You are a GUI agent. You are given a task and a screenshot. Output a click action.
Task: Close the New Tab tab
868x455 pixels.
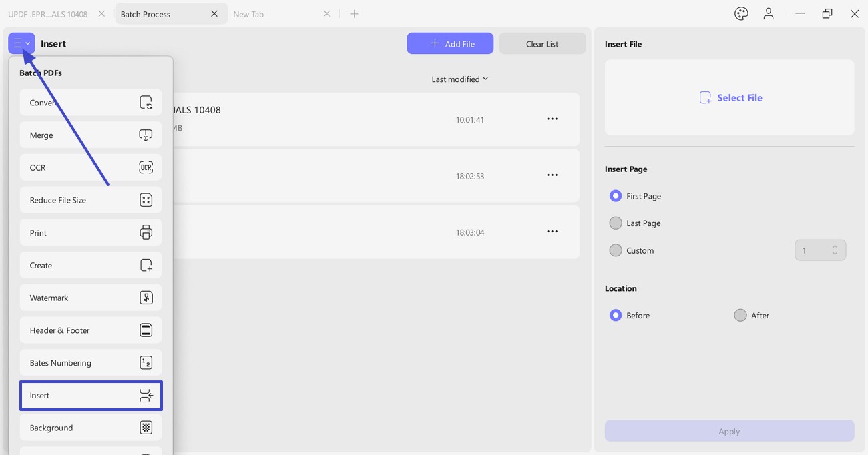click(x=327, y=13)
